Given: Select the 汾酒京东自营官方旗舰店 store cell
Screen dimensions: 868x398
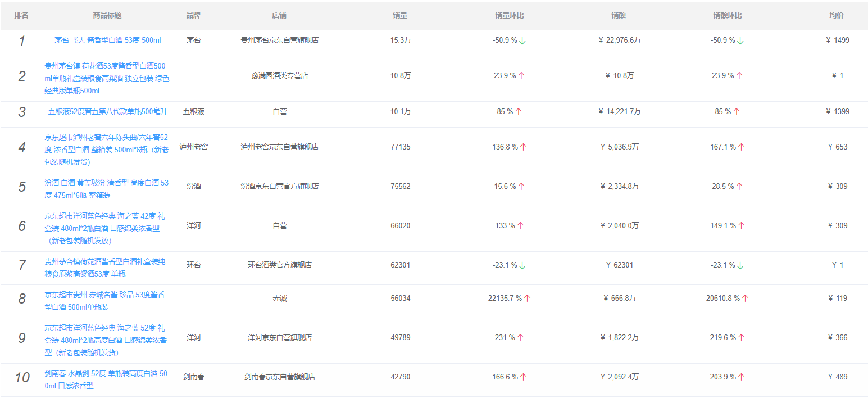Looking at the screenshot, I should tap(279, 186).
